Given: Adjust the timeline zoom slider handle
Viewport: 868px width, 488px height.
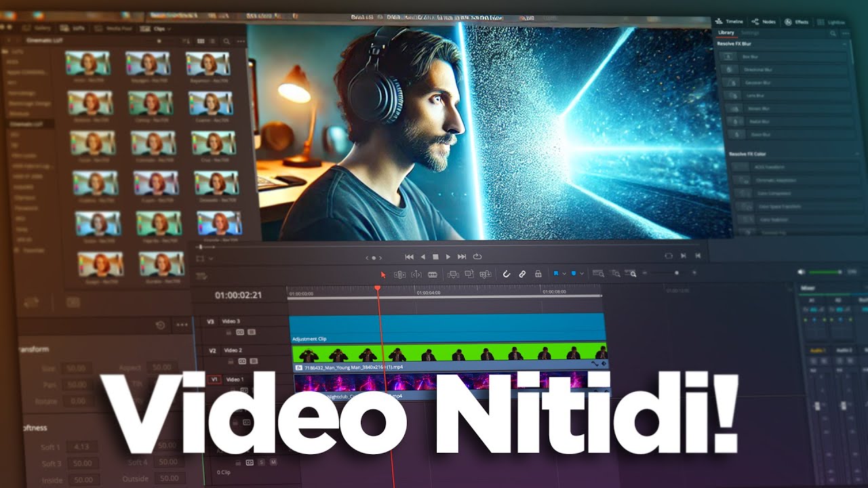Looking at the screenshot, I should tap(677, 273).
